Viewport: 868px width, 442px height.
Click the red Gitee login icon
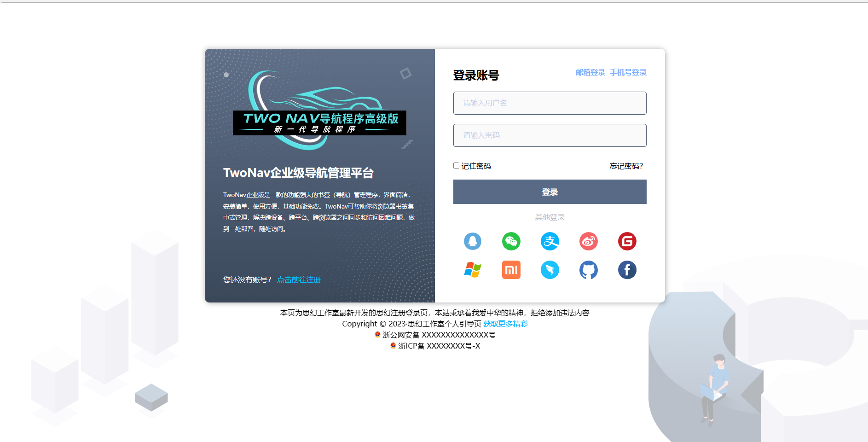click(x=627, y=241)
